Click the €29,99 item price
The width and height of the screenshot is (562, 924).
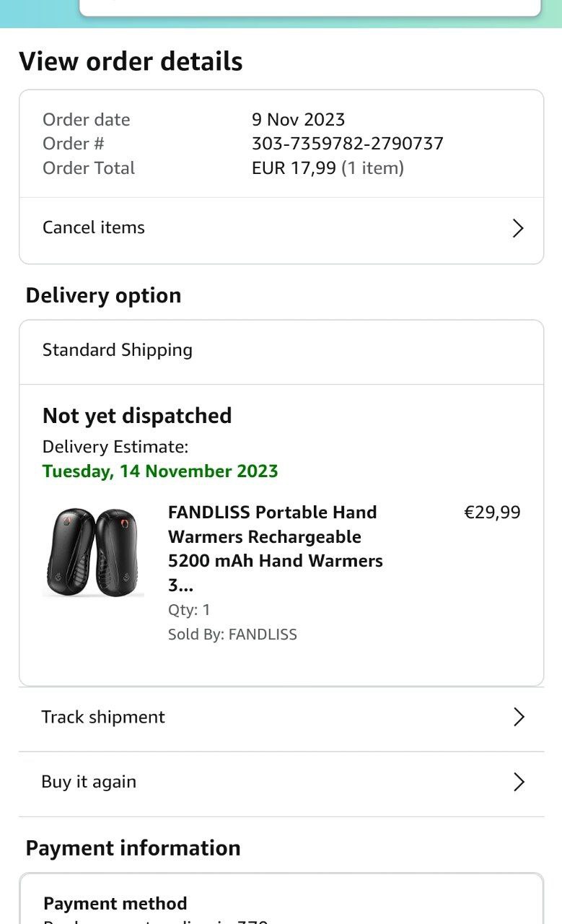[491, 513]
